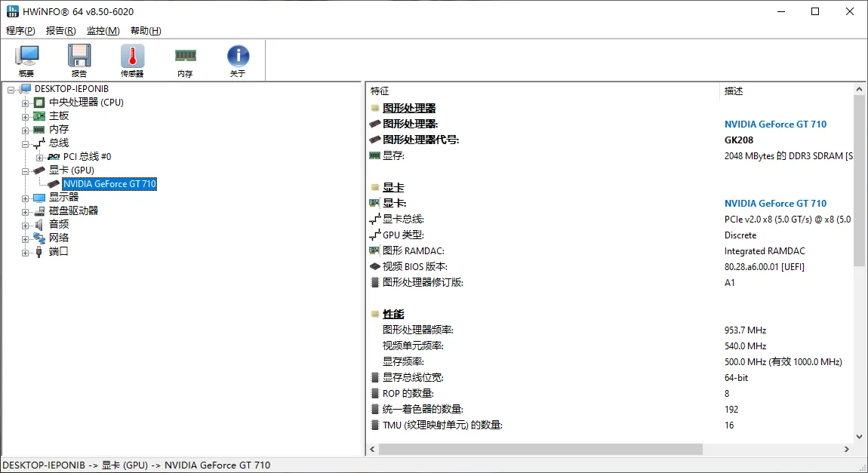Expand the 主板 tree node

(x=25, y=117)
